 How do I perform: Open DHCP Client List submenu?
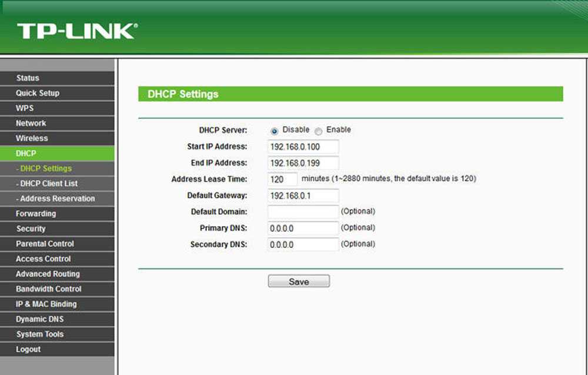click(47, 184)
